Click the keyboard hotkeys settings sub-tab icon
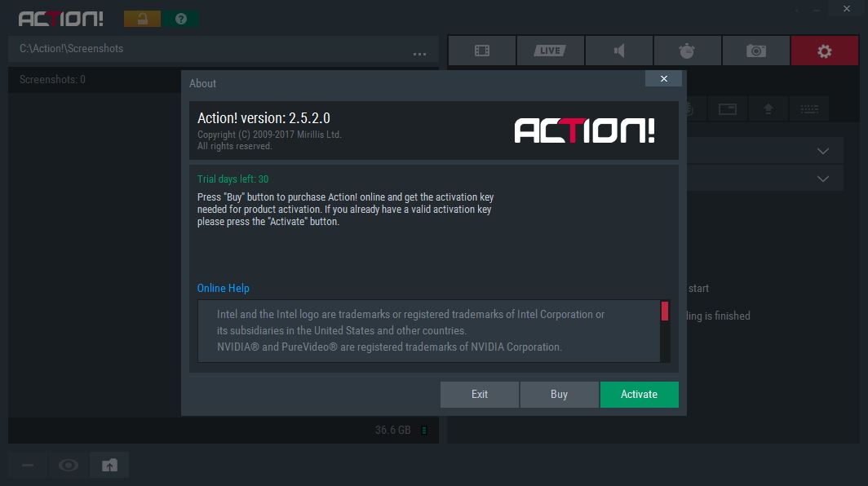 pos(809,109)
